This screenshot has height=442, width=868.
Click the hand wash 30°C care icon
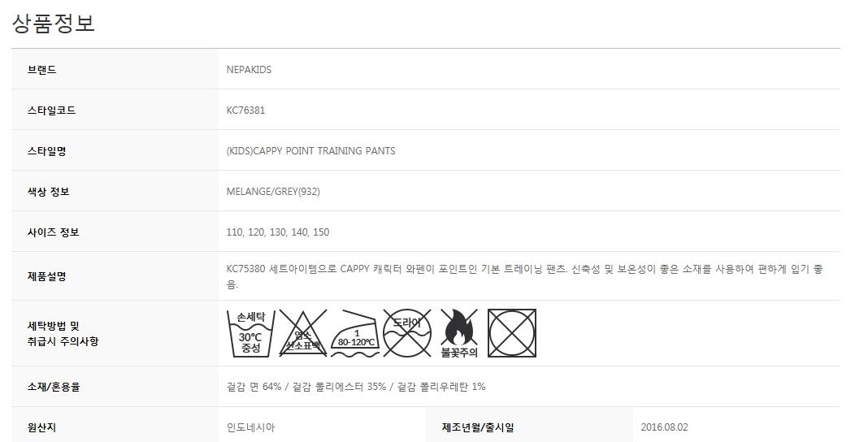[x=250, y=333]
